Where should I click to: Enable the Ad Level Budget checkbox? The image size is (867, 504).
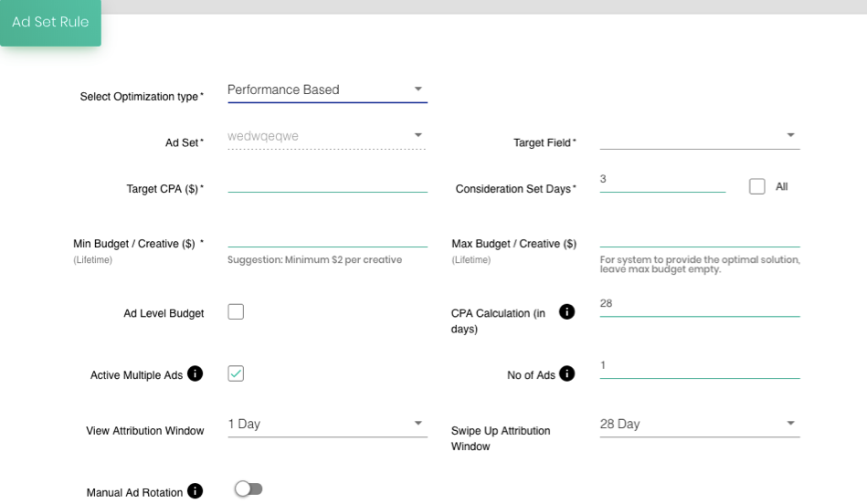click(x=236, y=311)
